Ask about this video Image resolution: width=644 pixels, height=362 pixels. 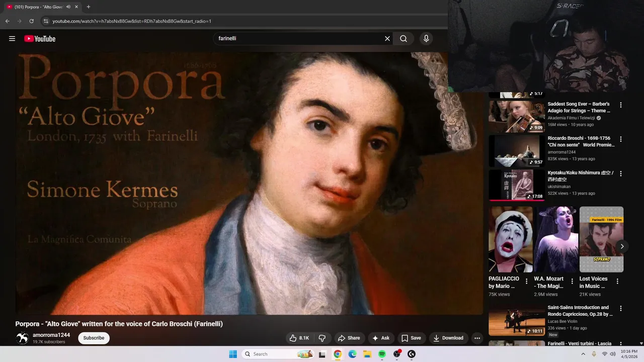coord(381,338)
